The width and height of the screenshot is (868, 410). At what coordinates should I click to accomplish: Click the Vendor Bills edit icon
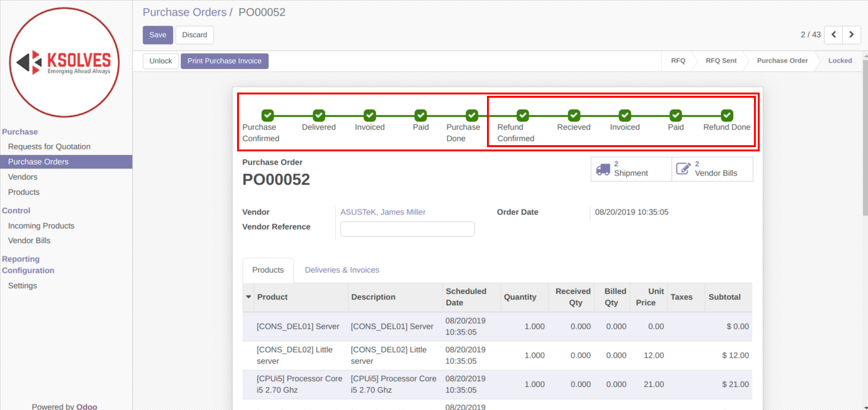click(x=683, y=168)
